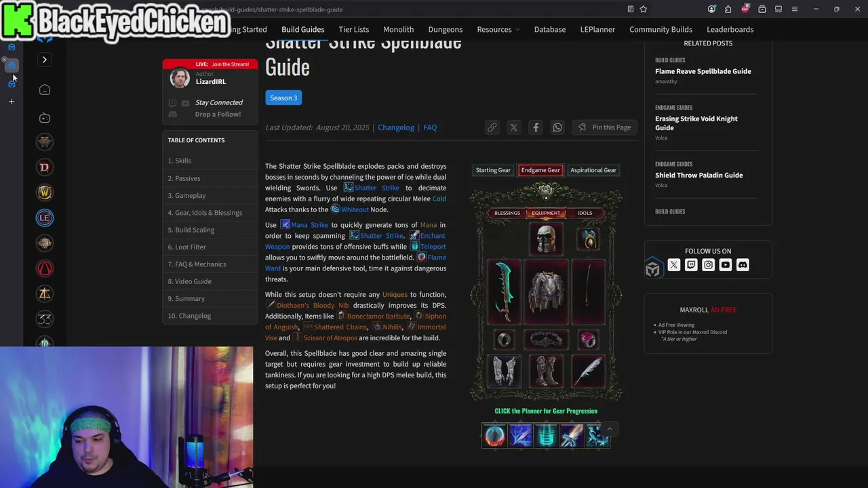868x488 pixels.
Task: Open Flame Reave Spellblade Guide related post
Action: pos(703,71)
